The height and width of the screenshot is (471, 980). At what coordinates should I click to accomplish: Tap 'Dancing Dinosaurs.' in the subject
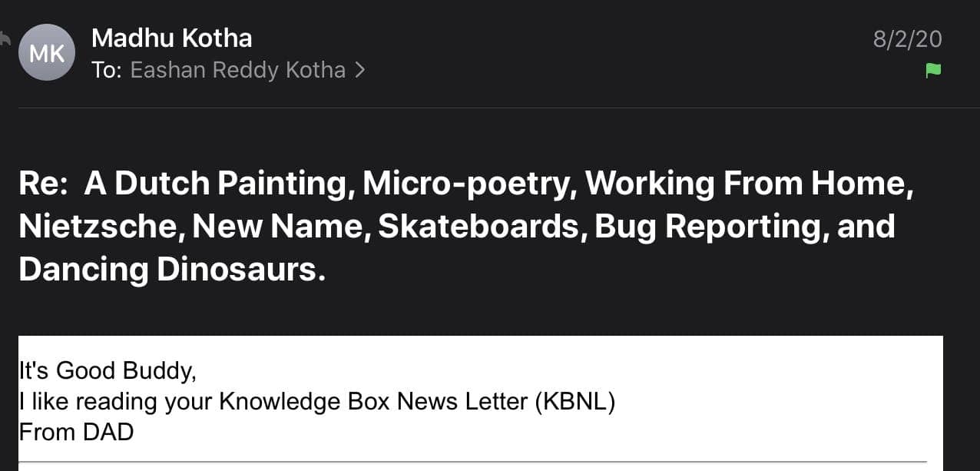(x=172, y=270)
